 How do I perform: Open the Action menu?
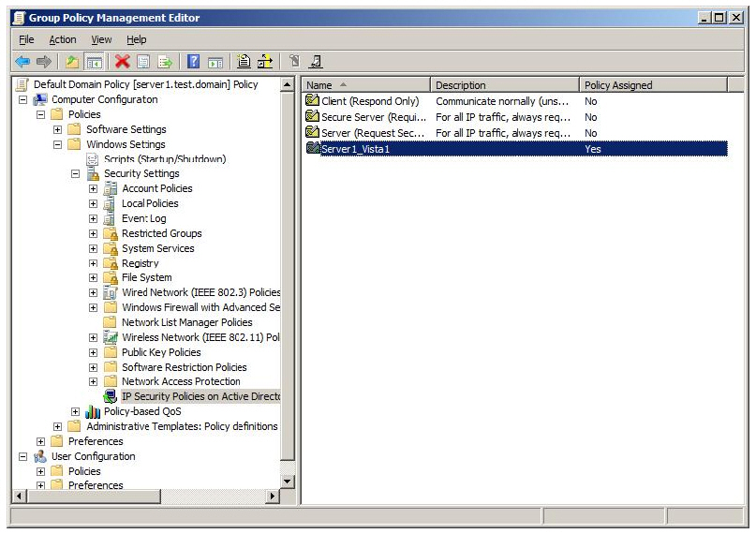pos(63,39)
